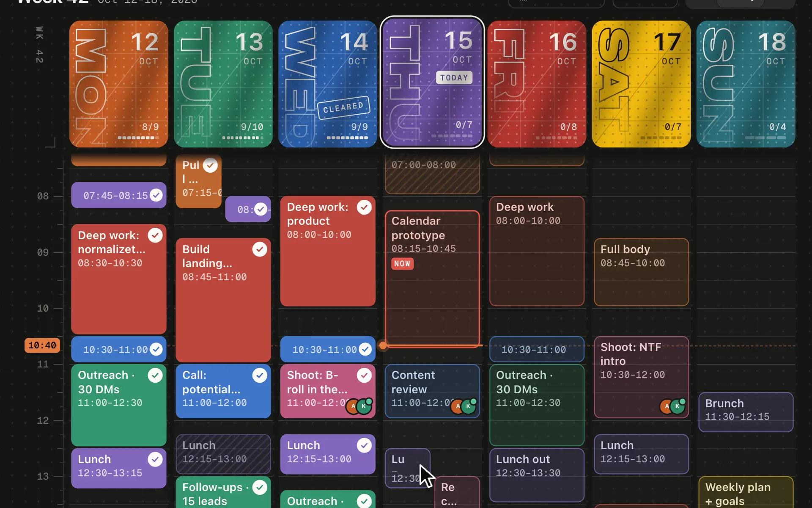Click the CLEARED stamp on Wednesday card
Screen dimensions: 812x508
[x=343, y=108]
